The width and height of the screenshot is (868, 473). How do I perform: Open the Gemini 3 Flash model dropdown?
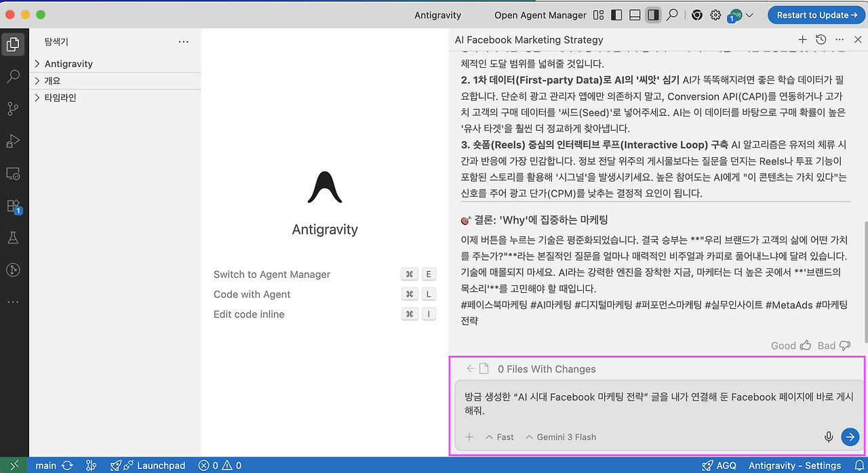561,437
